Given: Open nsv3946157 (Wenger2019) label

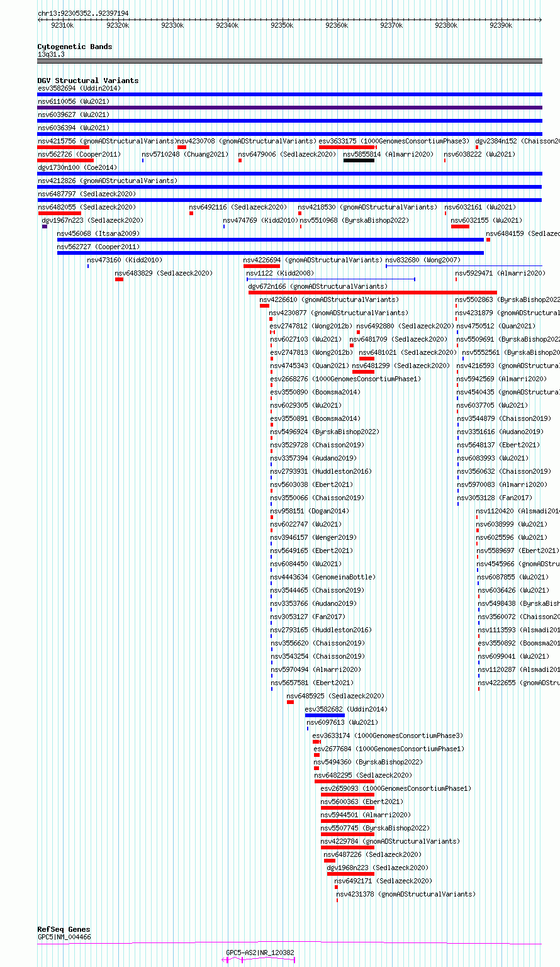Looking at the screenshot, I should click(x=313, y=537).
